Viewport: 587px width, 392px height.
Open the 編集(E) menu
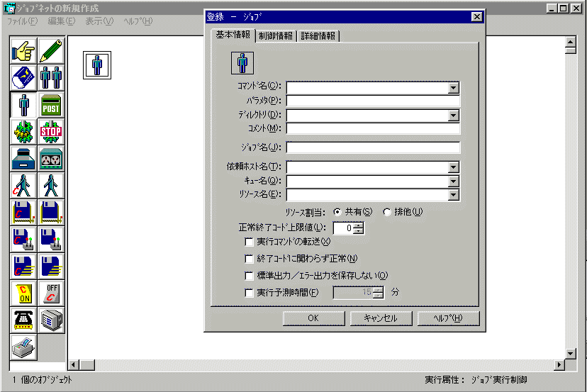tap(62, 21)
